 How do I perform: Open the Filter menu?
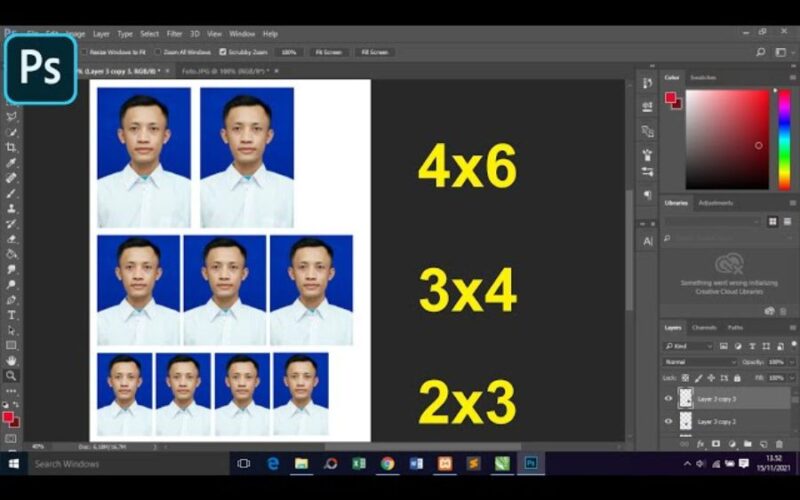174,34
